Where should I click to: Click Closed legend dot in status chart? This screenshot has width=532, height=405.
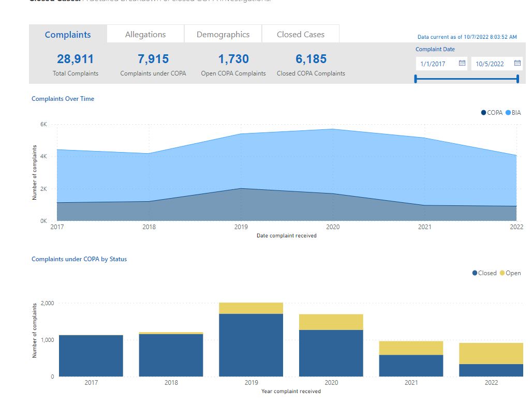[475, 273]
